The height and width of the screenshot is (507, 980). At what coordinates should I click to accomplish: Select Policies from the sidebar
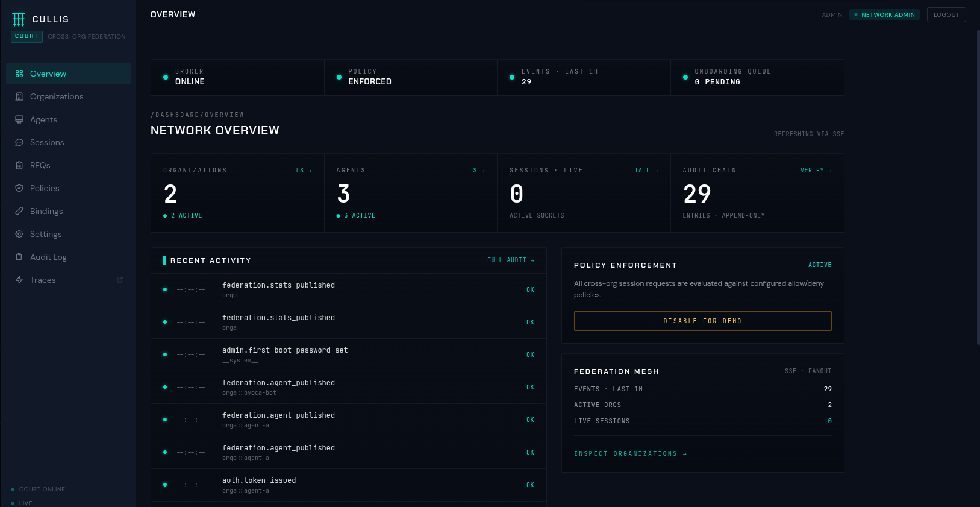click(x=68, y=188)
